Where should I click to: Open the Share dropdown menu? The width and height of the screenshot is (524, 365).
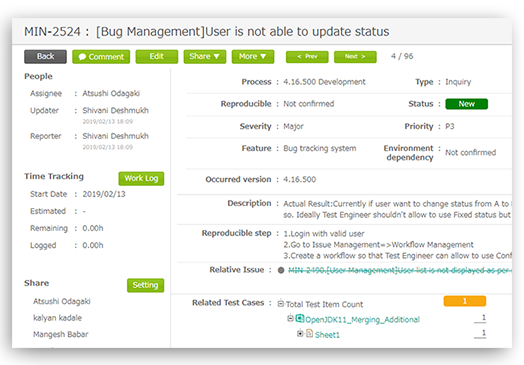(x=205, y=56)
